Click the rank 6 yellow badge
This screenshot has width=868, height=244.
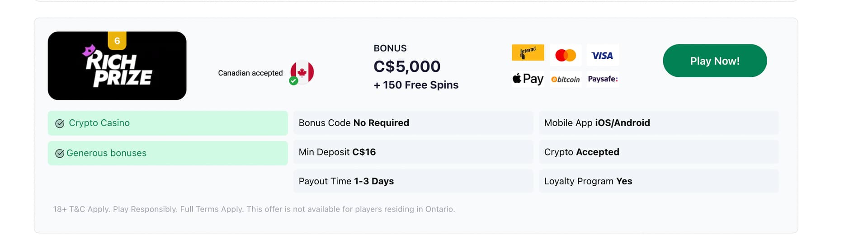(117, 41)
